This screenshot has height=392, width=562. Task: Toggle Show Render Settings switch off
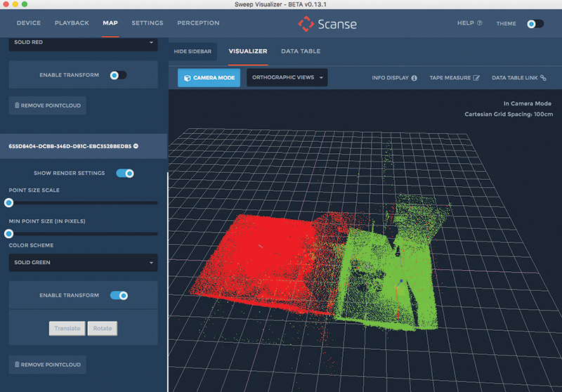pos(125,174)
